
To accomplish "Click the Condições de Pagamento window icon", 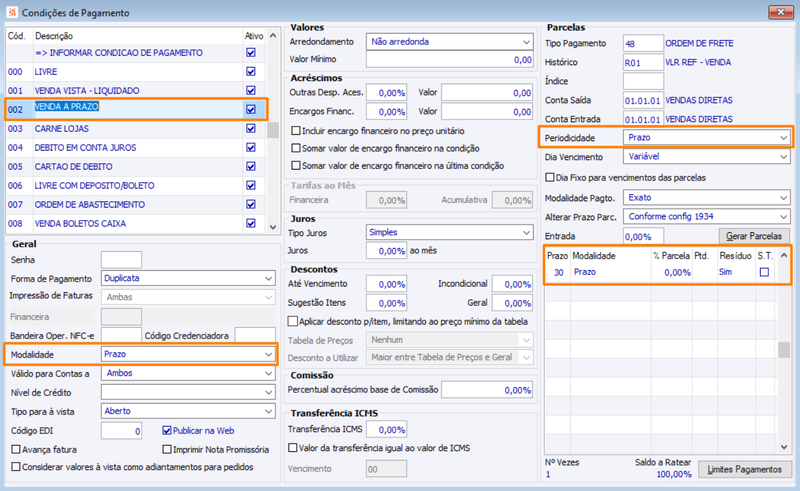I will [x=12, y=12].
